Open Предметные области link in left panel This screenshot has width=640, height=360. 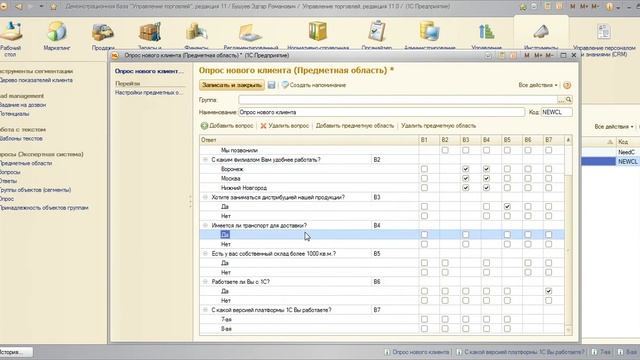click(x=26, y=163)
